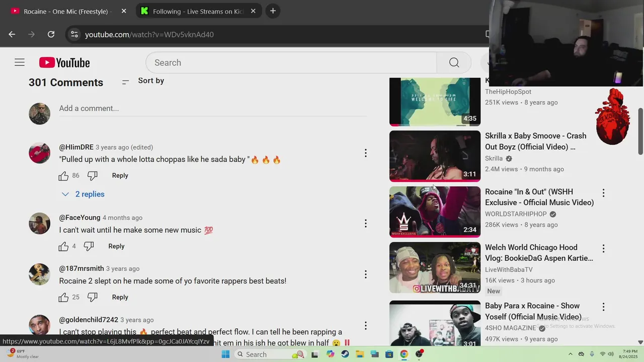Open Rocaine "In & Out" WSHH video title
Image resolution: width=644 pixels, height=362 pixels.
coord(539,197)
